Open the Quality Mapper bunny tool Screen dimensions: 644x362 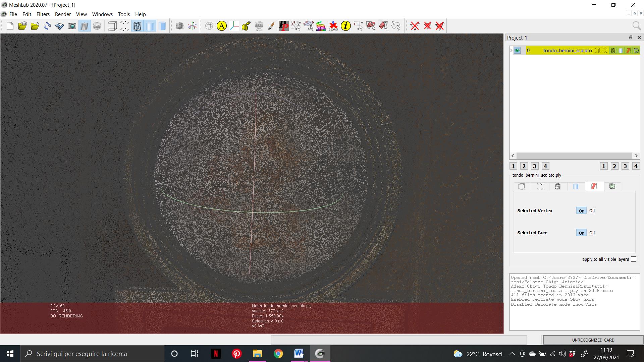[321, 26]
